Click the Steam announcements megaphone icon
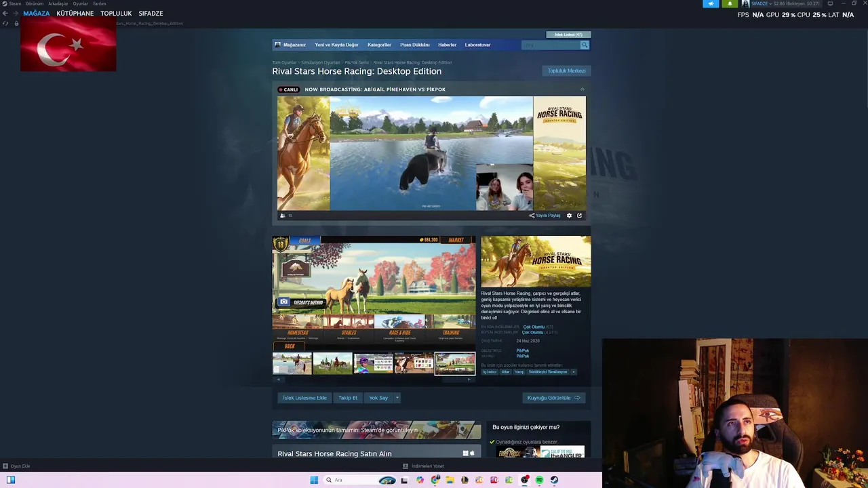 click(711, 3)
